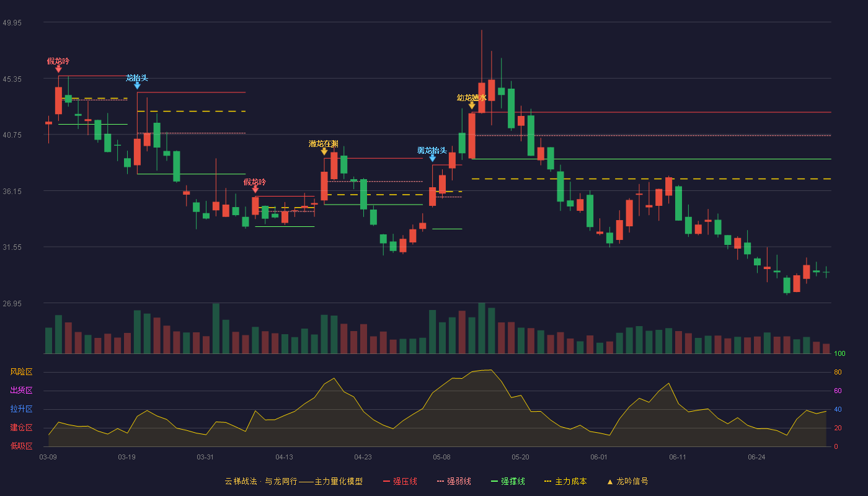Click the 03-31 date label
Image resolution: width=868 pixels, height=496 pixels.
(206, 457)
